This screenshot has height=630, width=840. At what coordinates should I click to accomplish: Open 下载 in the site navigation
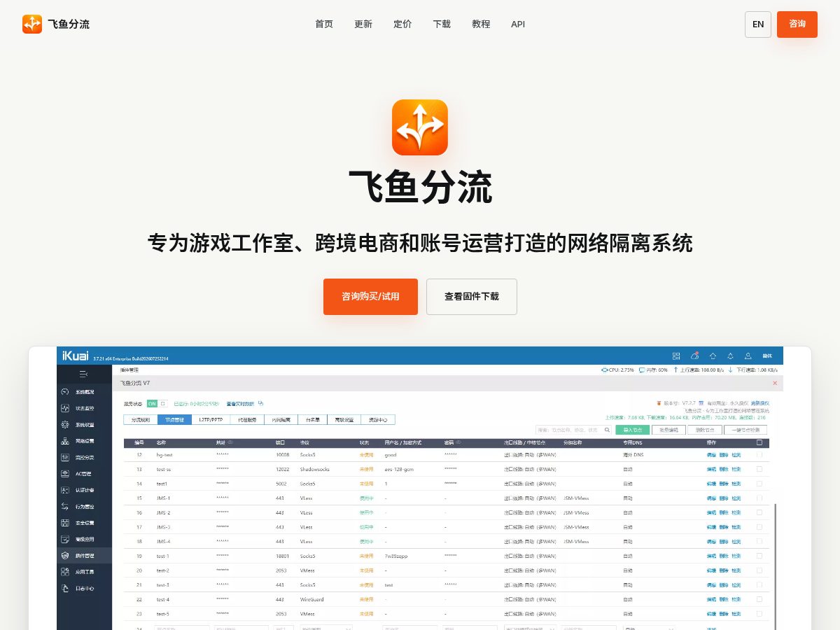(442, 24)
